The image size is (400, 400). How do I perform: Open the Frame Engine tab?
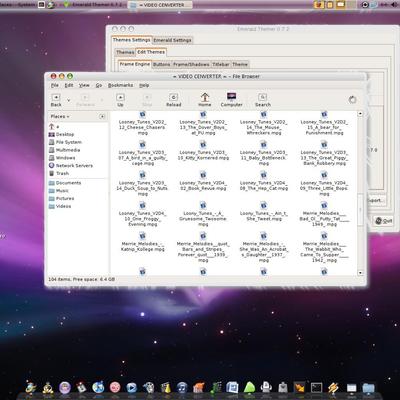135,64
